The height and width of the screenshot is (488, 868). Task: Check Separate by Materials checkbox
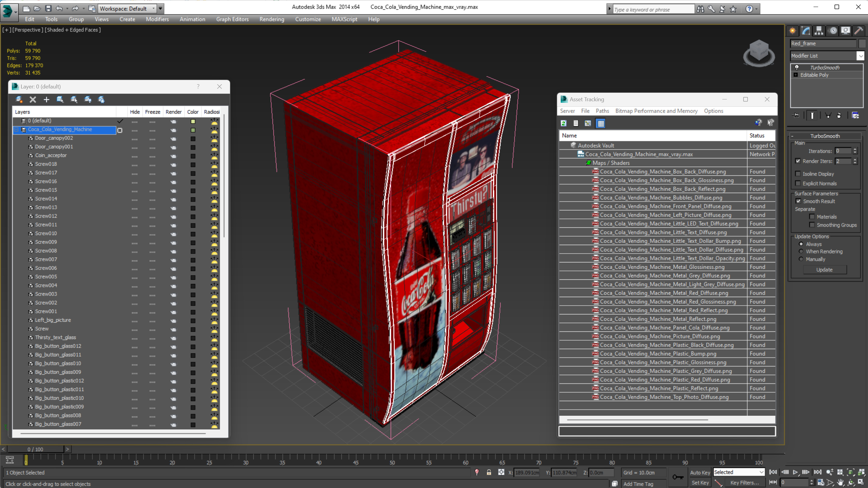(x=812, y=216)
